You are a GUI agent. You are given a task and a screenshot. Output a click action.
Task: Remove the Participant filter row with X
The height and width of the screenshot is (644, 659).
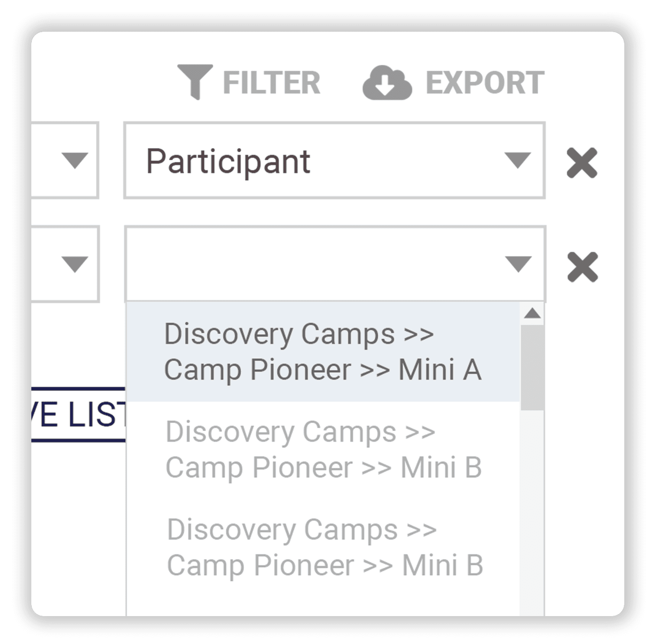click(582, 162)
